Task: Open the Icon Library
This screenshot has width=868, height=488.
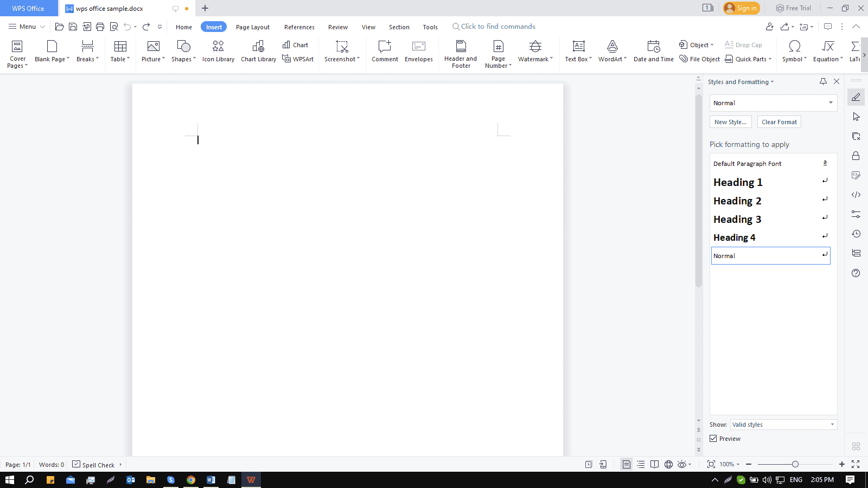Action: point(218,52)
